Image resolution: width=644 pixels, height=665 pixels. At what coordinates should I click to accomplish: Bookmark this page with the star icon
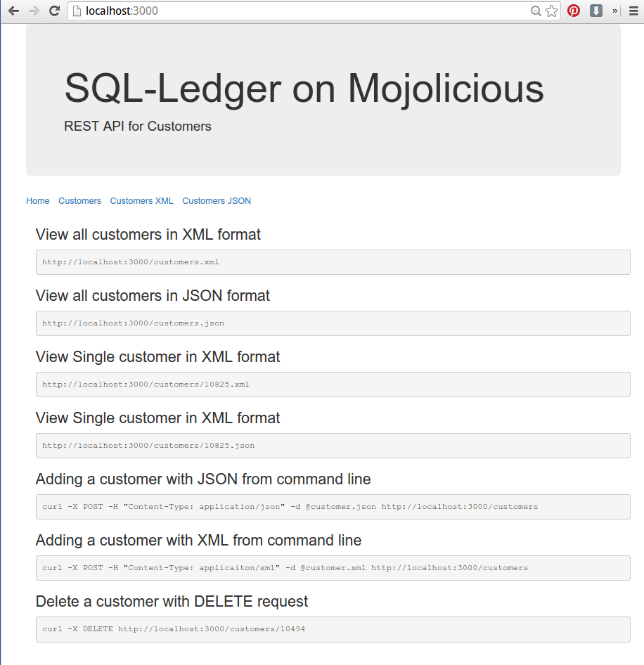coord(551,11)
